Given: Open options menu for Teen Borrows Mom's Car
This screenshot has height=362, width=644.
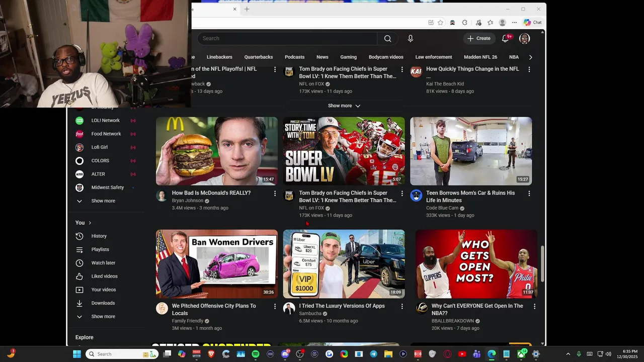Looking at the screenshot, I should pos(529,194).
